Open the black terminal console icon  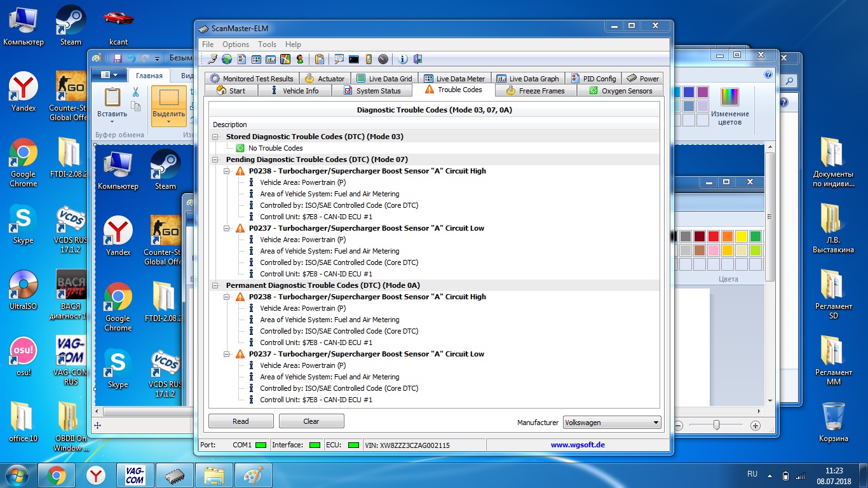point(354,59)
